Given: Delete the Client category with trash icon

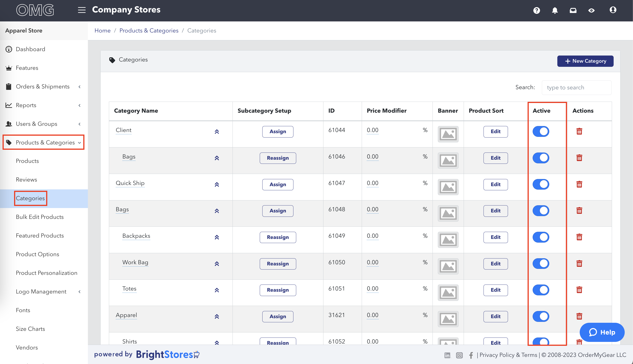Looking at the screenshot, I should point(579,131).
